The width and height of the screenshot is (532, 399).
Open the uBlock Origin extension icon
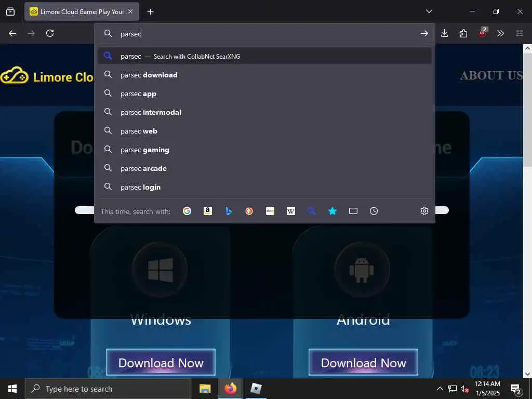[483, 33]
